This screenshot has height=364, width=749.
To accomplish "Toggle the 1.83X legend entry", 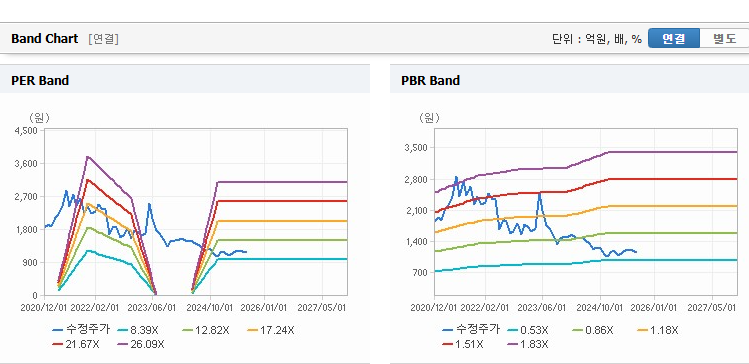I will [x=528, y=344].
